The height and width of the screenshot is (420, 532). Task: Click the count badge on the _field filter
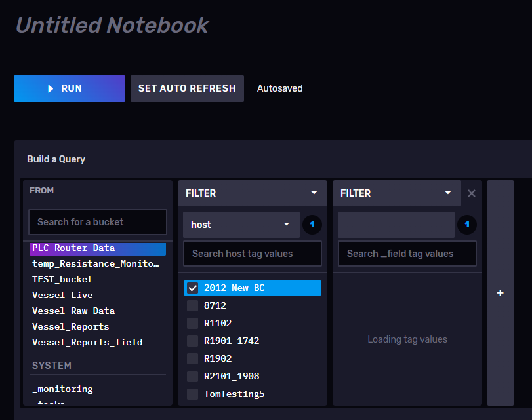[467, 224]
